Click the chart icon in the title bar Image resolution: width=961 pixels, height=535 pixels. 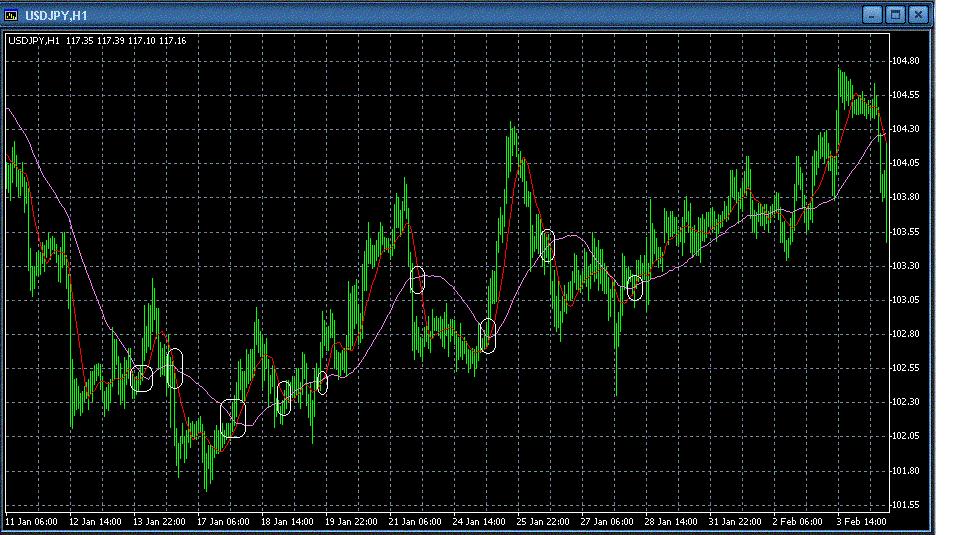tap(11, 15)
